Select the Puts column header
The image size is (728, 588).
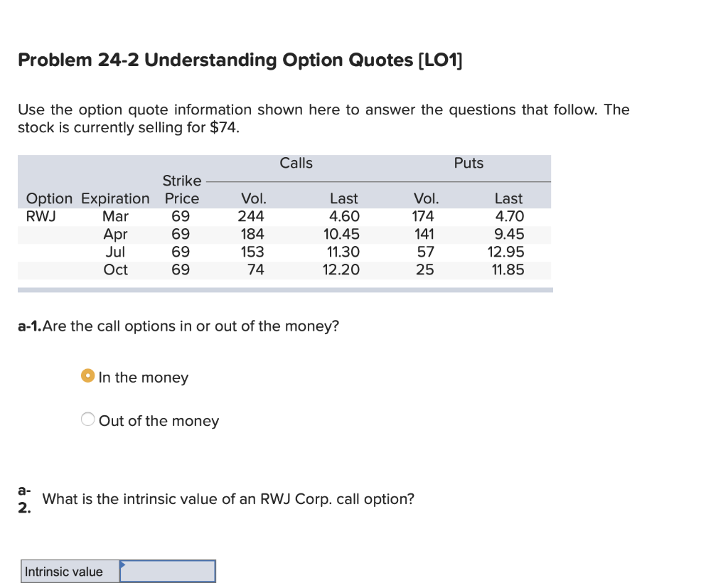(x=468, y=163)
